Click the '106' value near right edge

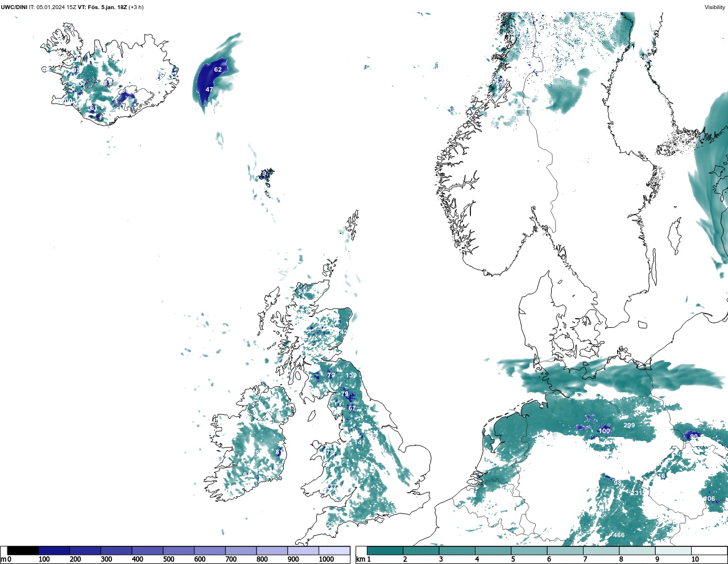pos(709,499)
